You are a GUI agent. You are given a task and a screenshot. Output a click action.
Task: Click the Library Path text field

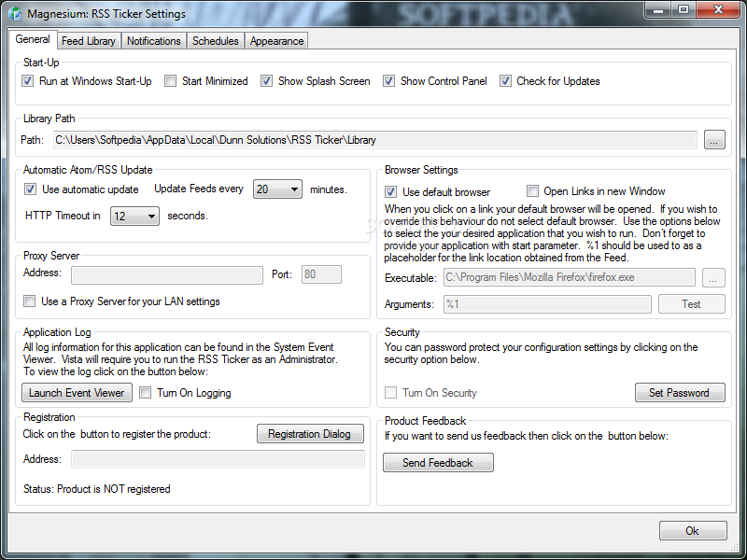(x=375, y=140)
